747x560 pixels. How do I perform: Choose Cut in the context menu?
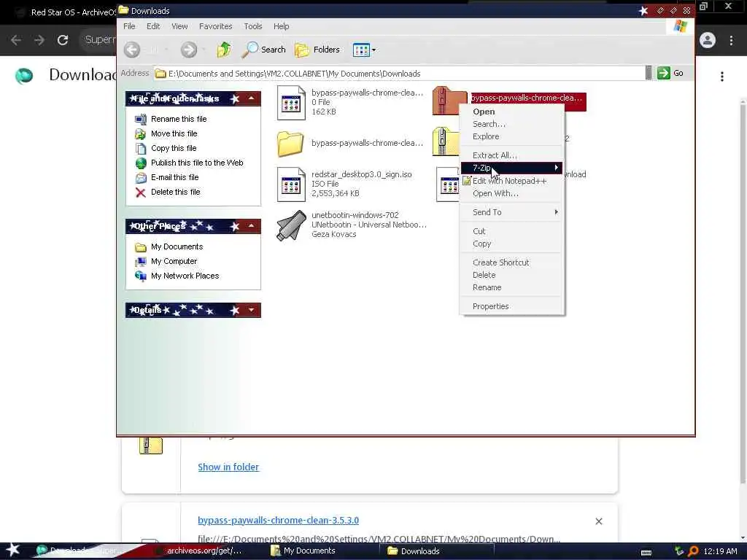[511, 231]
